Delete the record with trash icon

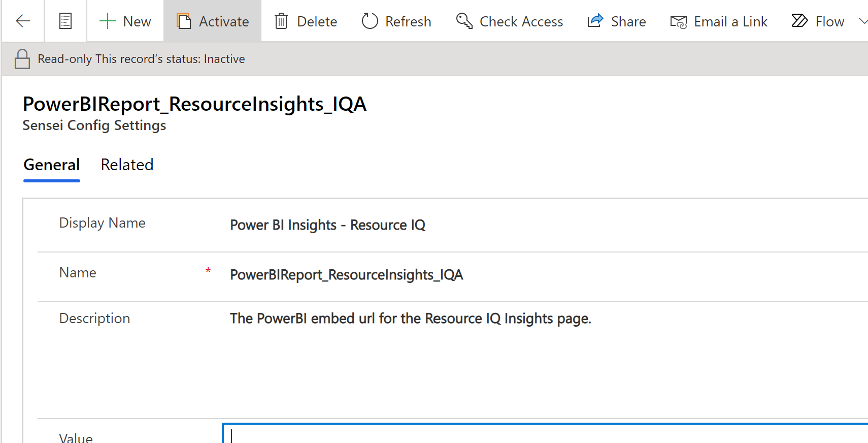(306, 21)
